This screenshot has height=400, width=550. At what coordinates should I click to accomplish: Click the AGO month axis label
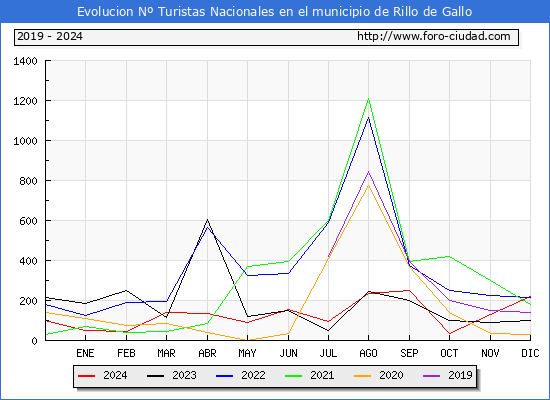(368, 353)
